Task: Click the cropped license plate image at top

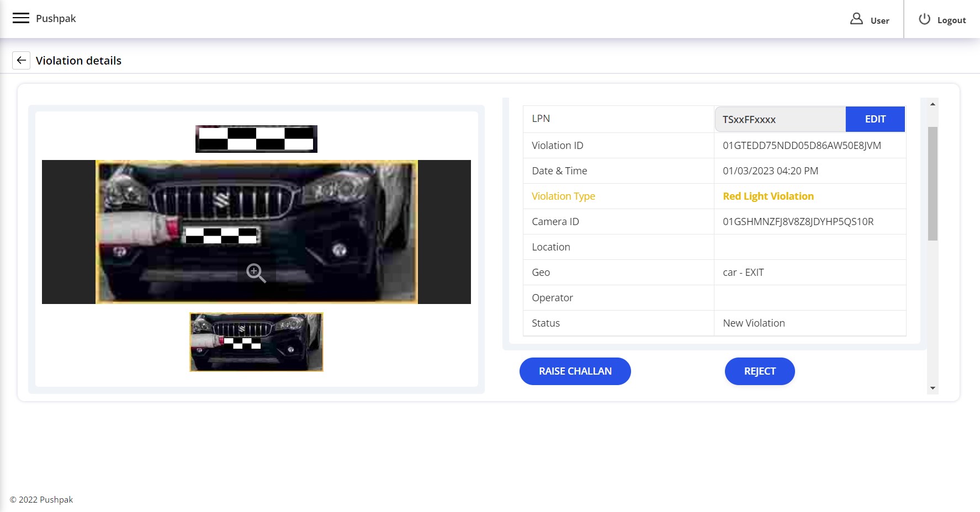Action: (x=256, y=139)
